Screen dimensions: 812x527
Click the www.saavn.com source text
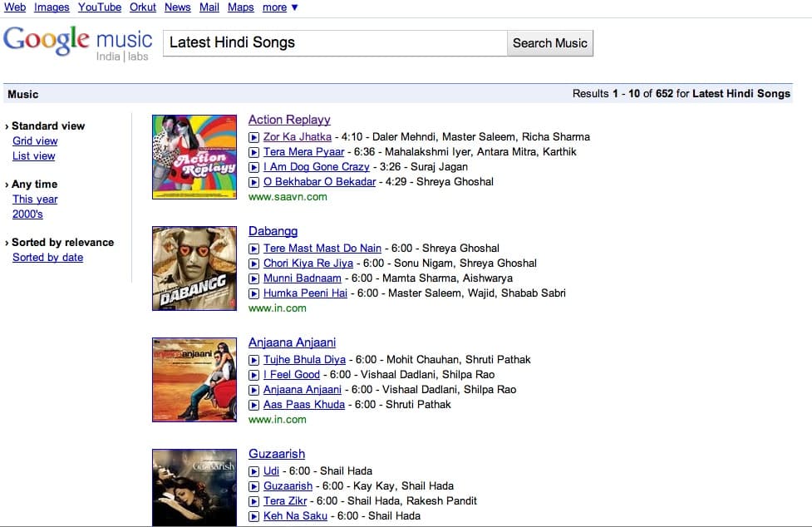point(288,197)
